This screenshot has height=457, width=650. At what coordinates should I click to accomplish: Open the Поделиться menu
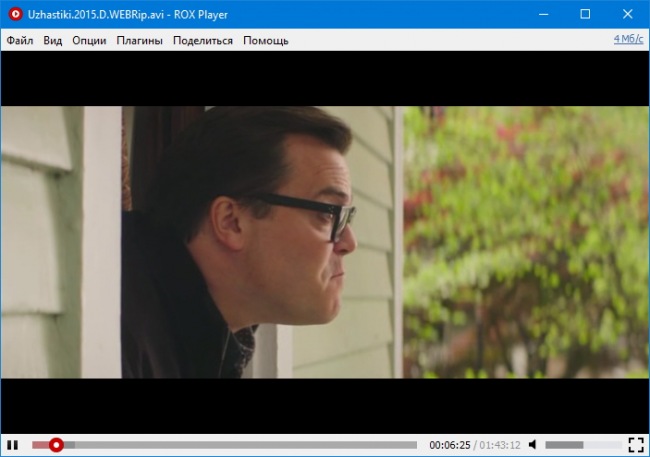203,41
